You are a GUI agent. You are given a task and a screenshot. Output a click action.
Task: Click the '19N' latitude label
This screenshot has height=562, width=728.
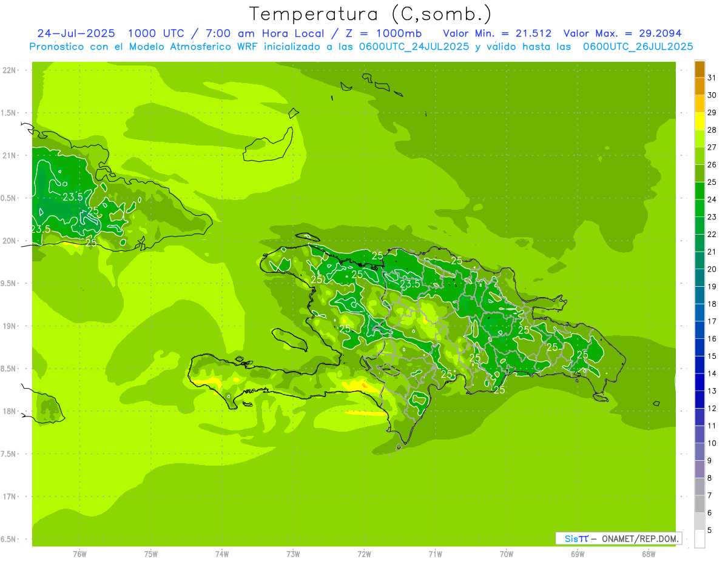click(9, 326)
